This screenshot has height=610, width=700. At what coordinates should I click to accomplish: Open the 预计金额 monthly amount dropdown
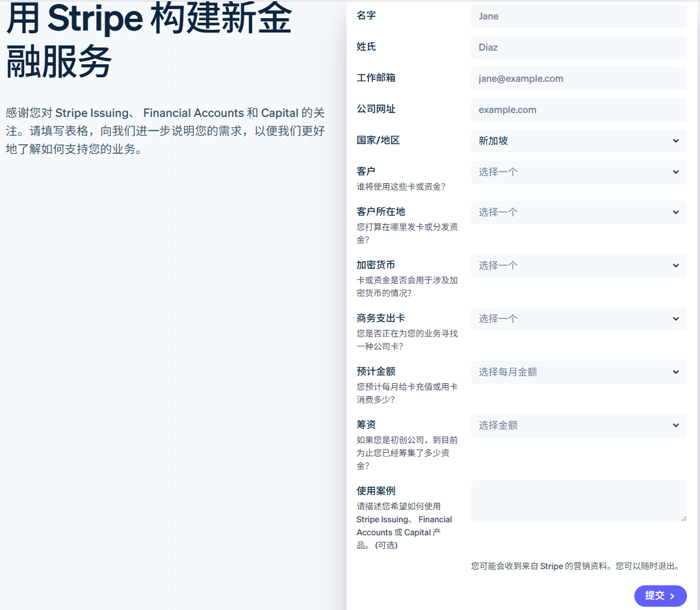tap(578, 372)
